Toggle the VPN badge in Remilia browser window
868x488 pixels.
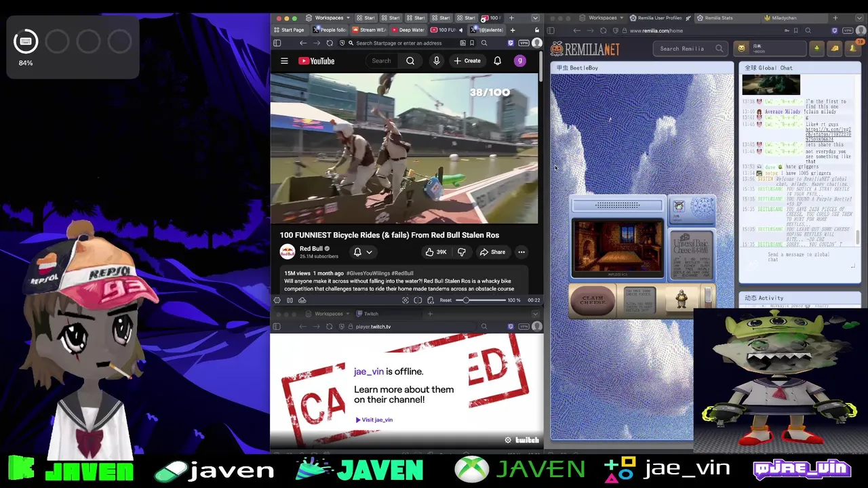coord(848,30)
